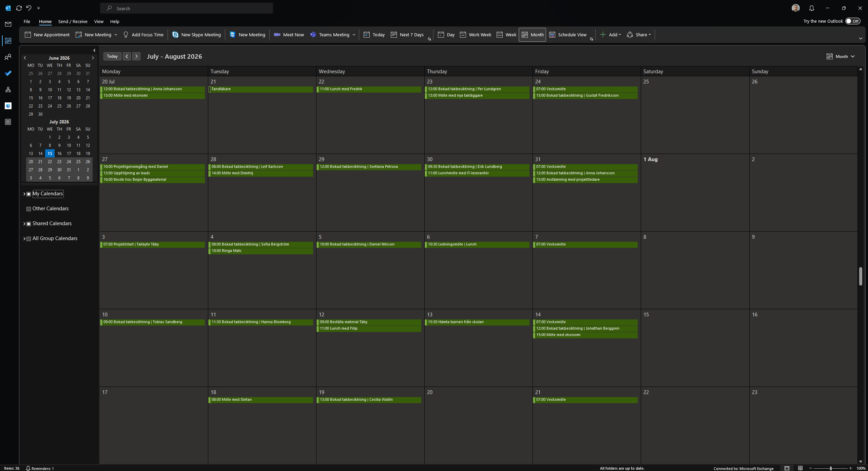
Task: Go to next month with forward arrow
Action: pos(136,56)
